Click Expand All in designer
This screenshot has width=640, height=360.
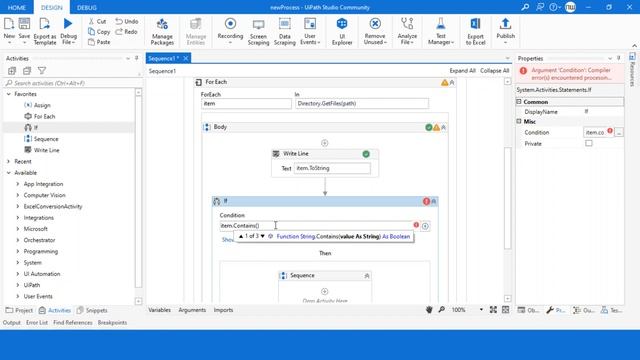(462, 71)
